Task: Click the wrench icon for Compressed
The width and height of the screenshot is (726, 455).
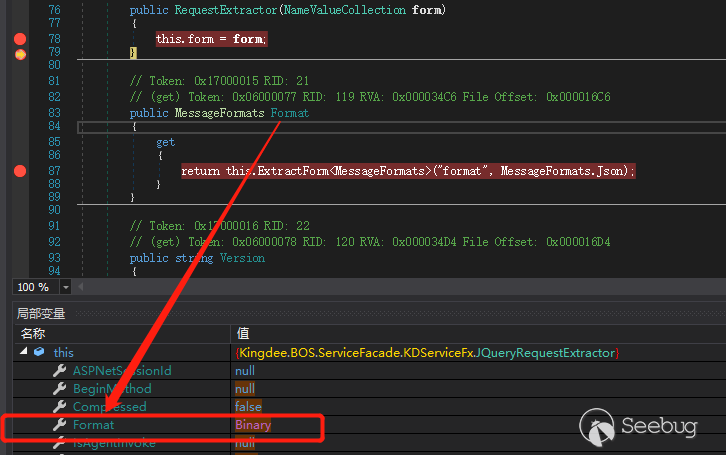Action: [59, 406]
